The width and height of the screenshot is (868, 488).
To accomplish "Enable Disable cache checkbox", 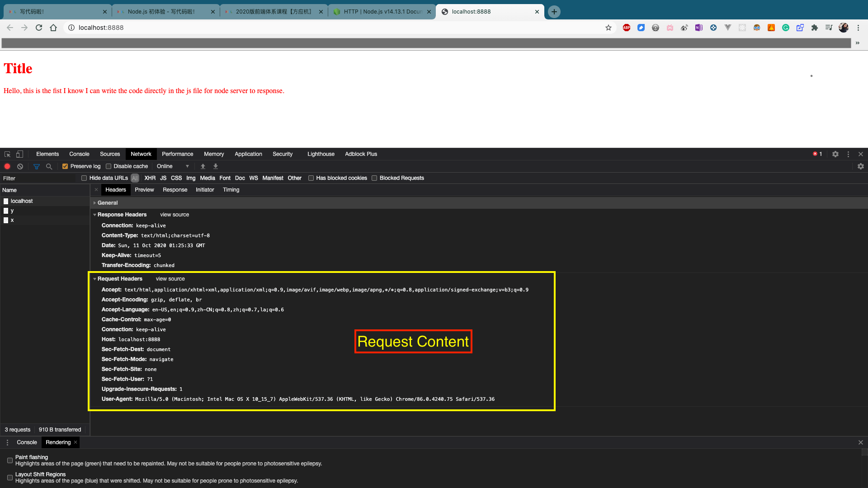I will 108,166.
